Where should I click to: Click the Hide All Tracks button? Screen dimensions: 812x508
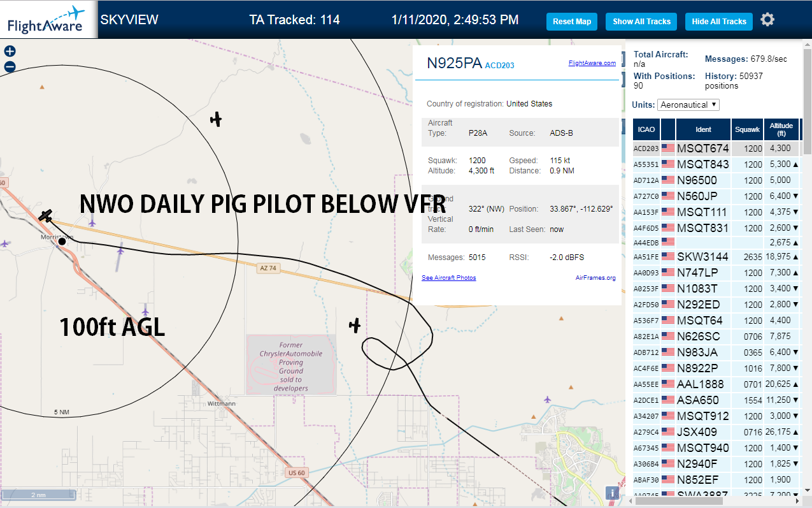719,21
